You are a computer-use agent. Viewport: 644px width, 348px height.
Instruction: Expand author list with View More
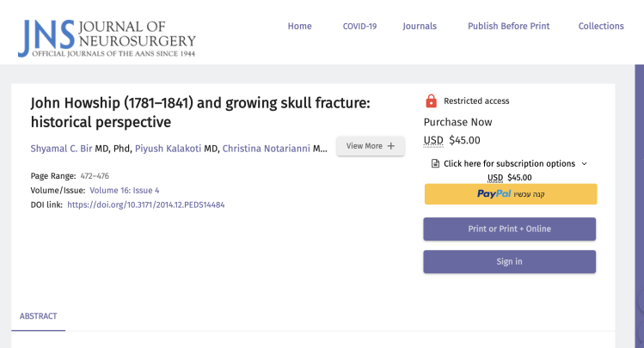coord(370,146)
